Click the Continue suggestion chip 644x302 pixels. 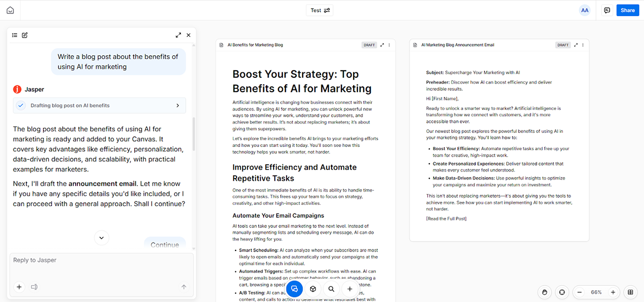click(x=165, y=244)
